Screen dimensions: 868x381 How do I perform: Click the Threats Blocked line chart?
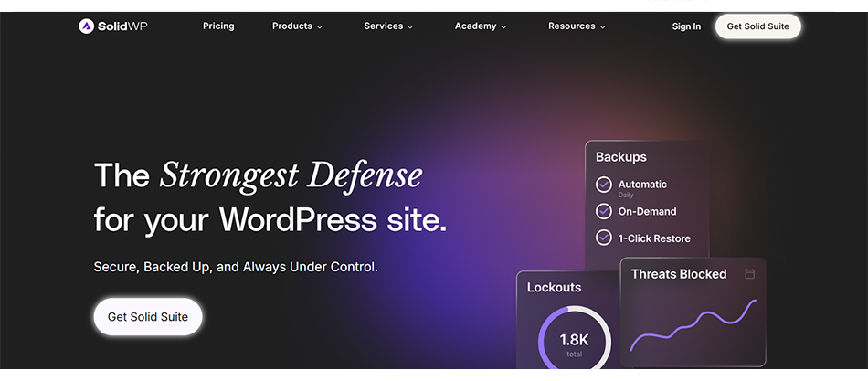point(693,326)
